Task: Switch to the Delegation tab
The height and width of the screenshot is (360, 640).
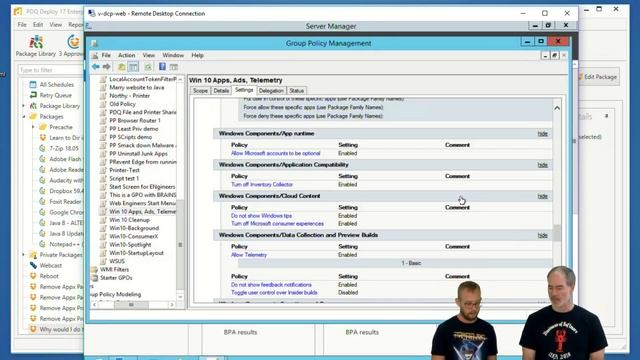Action: pyautogui.click(x=271, y=91)
